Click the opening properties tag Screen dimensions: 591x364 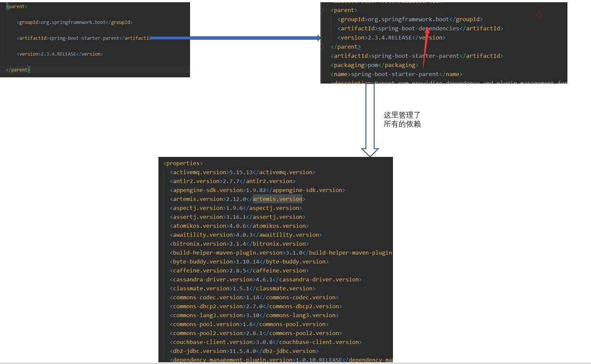click(x=183, y=163)
